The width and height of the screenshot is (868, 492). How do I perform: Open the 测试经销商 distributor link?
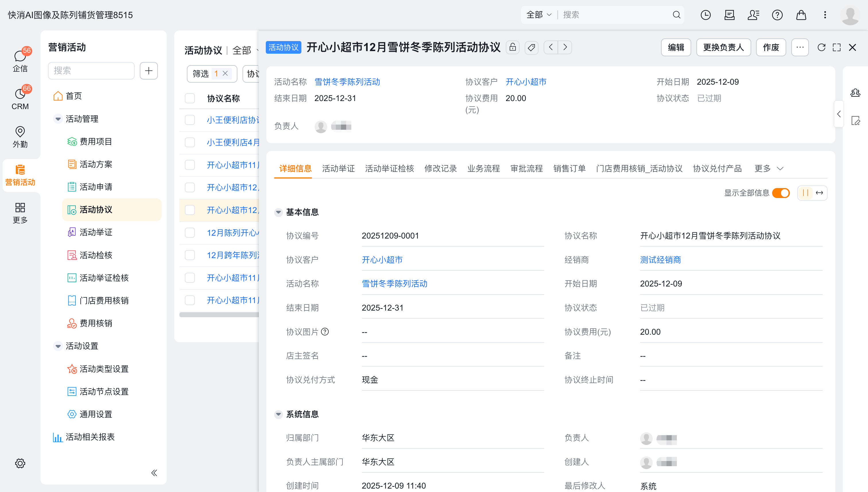click(660, 260)
